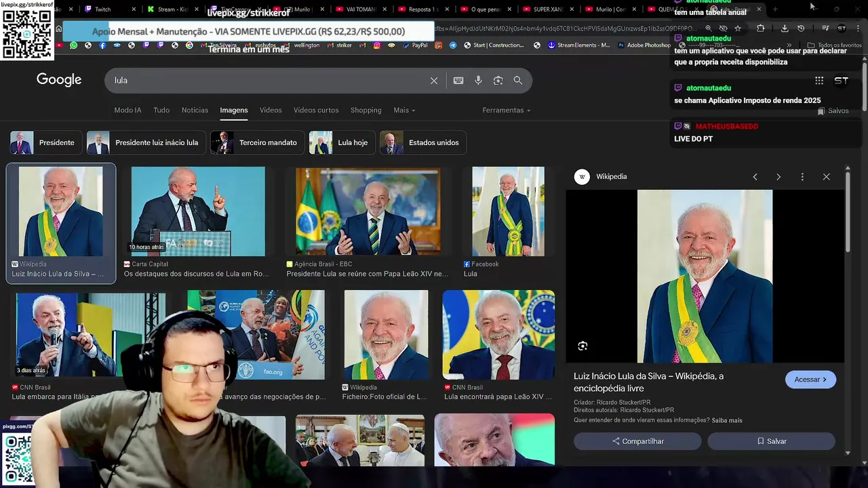Open the ST Google account avatar
This screenshot has width=868, height=488.
click(841, 81)
